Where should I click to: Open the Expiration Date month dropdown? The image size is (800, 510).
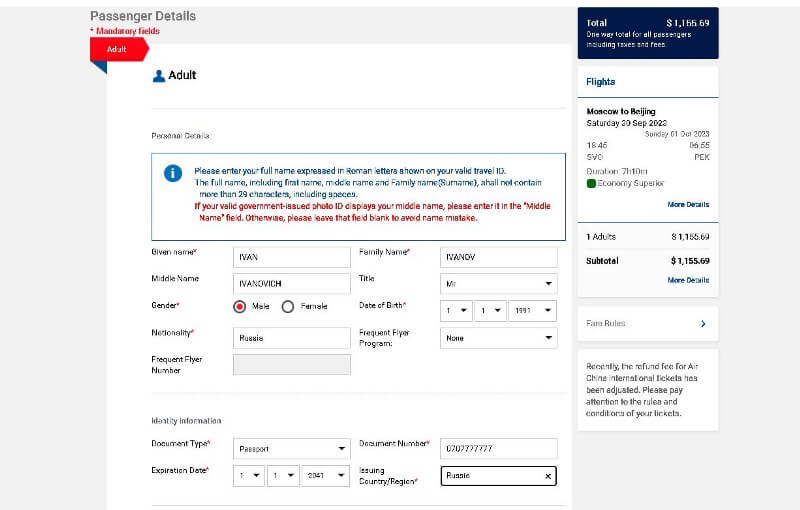(x=283, y=476)
